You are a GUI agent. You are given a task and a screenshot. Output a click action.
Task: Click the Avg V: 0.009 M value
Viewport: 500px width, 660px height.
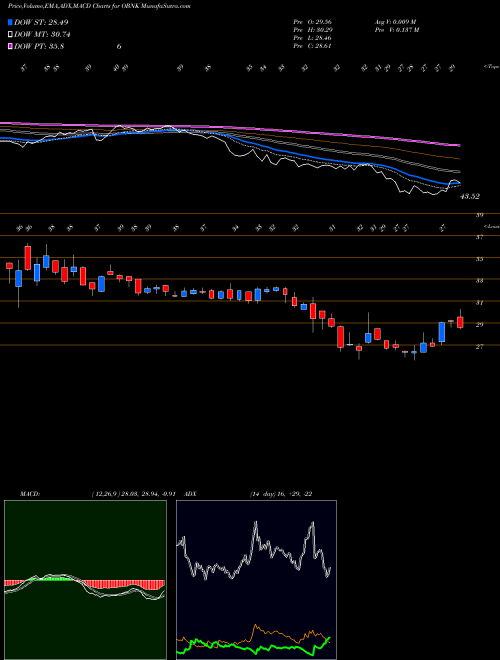pos(395,22)
